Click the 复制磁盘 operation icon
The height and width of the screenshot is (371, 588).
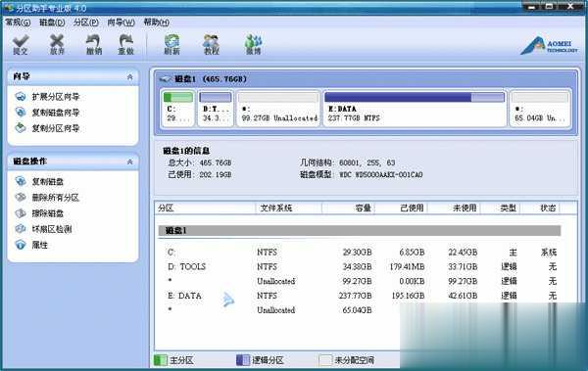click(21, 181)
